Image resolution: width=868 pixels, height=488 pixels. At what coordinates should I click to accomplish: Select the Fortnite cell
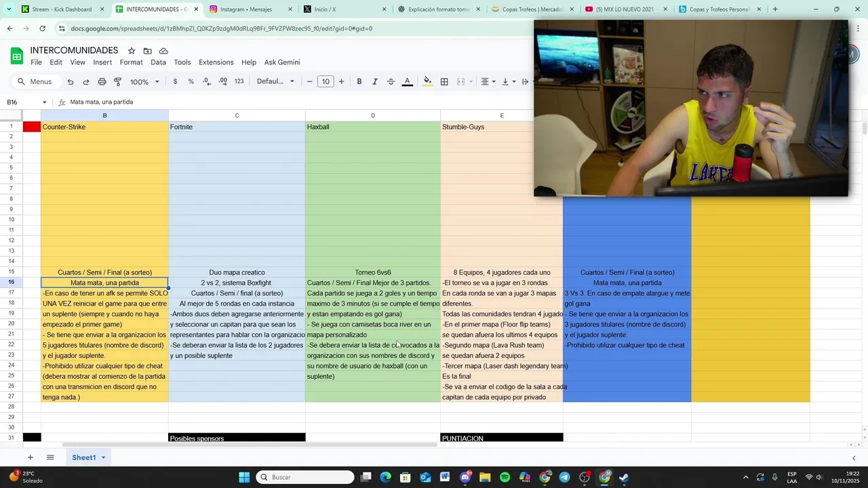tap(237, 127)
